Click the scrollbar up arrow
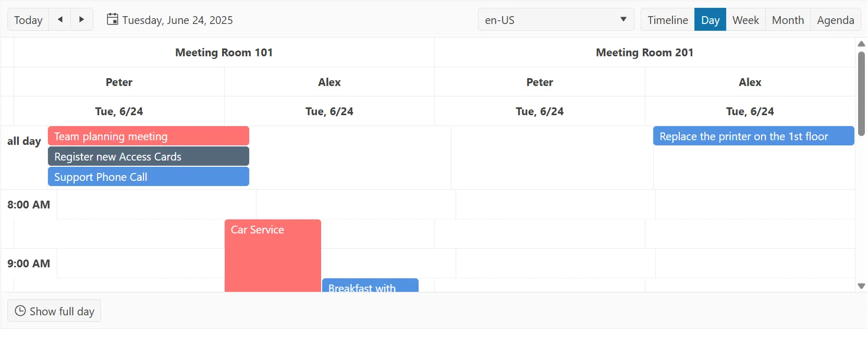868x345 pixels. (x=861, y=44)
